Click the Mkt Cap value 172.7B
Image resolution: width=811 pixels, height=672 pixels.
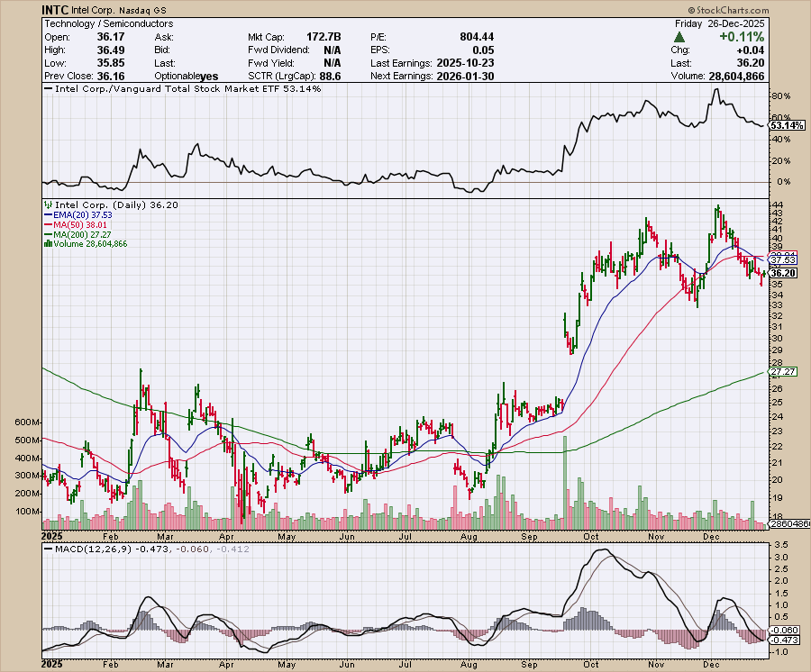[x=323, y=37]
